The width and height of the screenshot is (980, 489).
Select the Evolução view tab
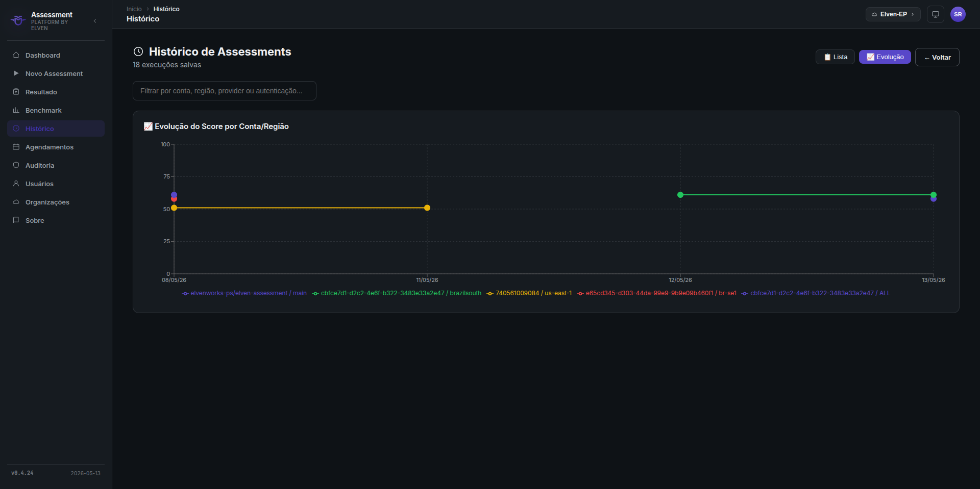click(885, 57)
